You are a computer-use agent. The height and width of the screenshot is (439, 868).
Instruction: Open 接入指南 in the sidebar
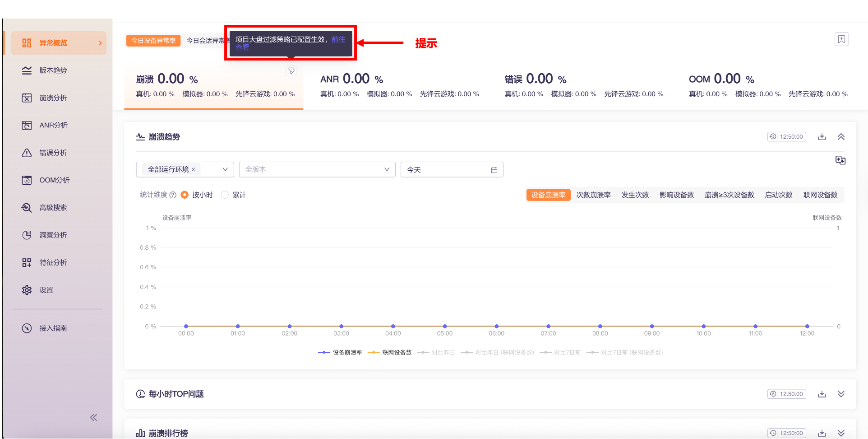click(59, 328)
